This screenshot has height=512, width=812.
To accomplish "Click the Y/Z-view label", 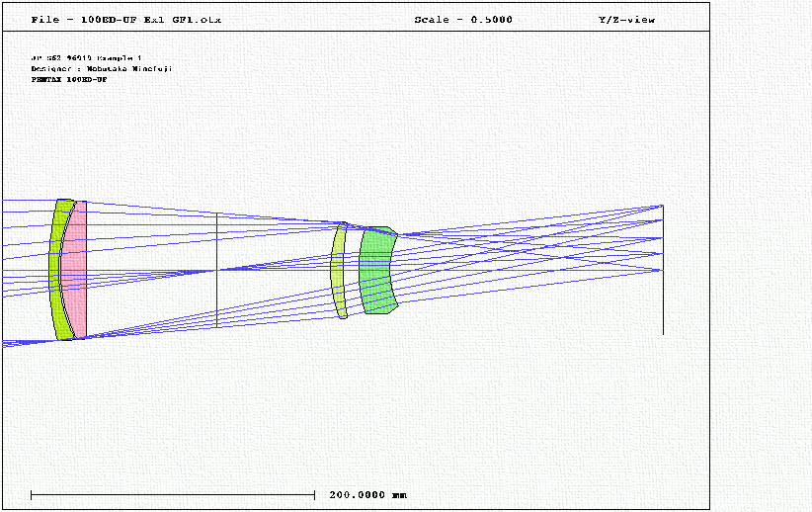I will tap(626, 20).
